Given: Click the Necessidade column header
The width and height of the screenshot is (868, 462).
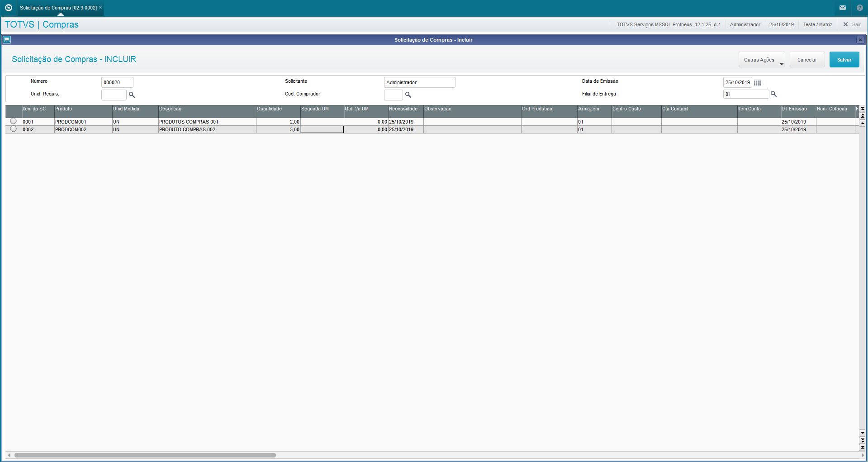Looking at the screenshot, I should point(406,111).
